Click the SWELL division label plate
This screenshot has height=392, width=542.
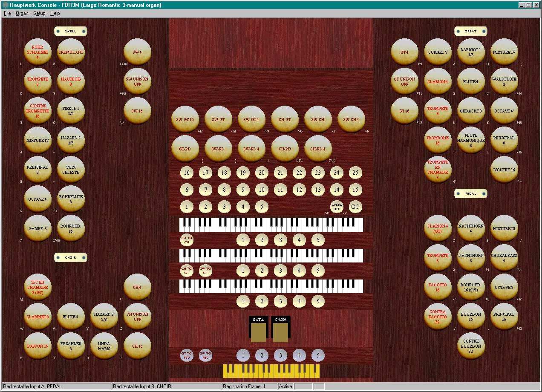point(71,31)
